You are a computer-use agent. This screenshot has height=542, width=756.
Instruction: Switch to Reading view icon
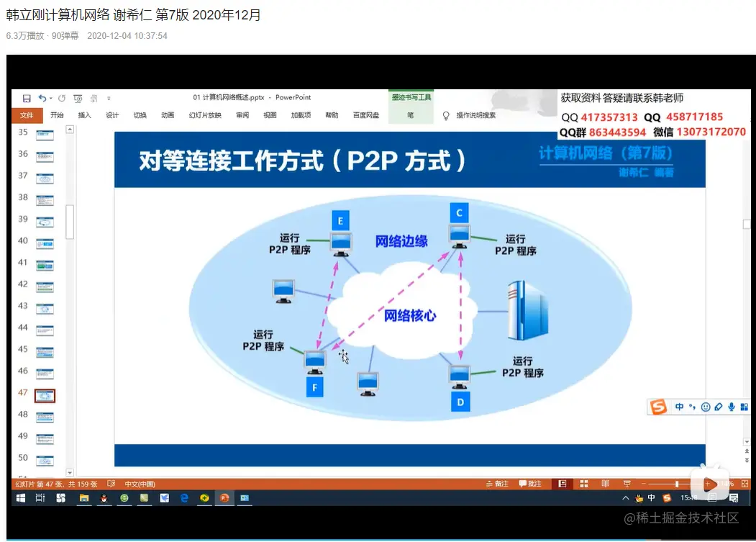click(606, 484)
